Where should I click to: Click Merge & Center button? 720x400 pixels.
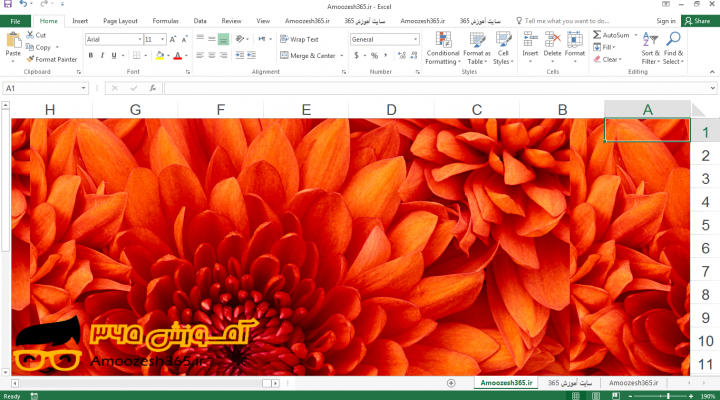tap(308, 56)
